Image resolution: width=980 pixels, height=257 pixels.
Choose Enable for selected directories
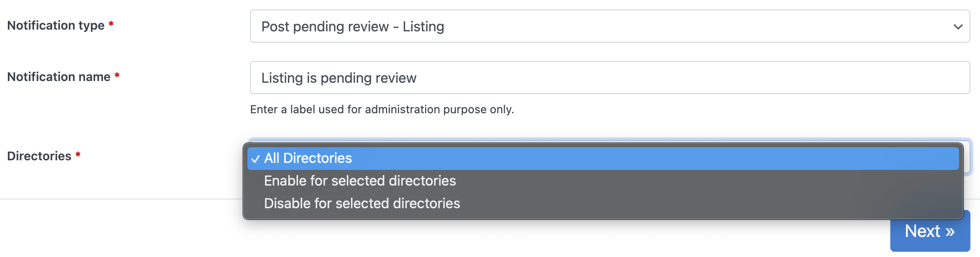coord(360,181)
